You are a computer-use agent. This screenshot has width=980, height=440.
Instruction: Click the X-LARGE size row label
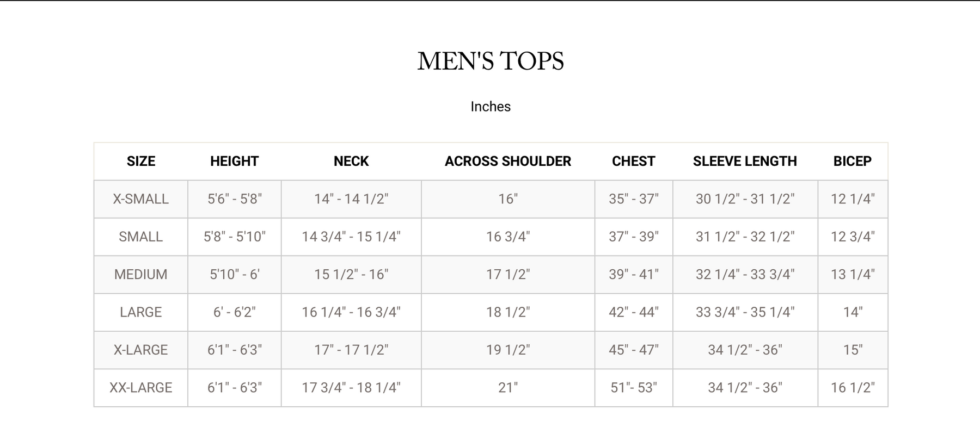[x=141, y=350]
